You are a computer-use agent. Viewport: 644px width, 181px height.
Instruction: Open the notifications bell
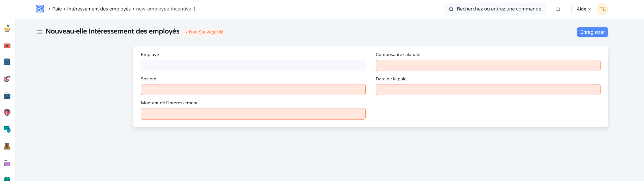coord(558,9)
